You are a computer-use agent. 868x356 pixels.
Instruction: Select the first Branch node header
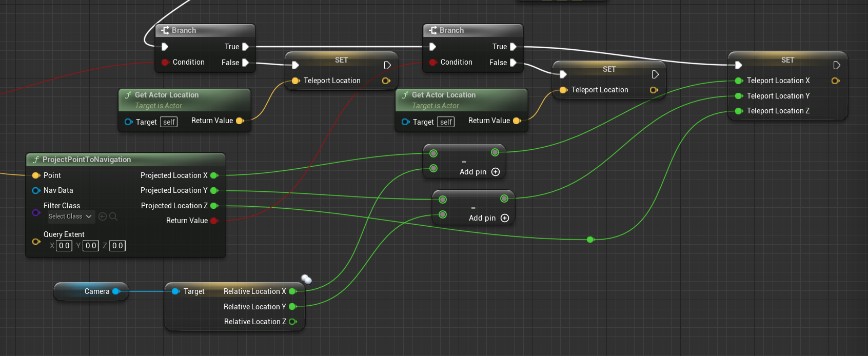click(205, 30)
